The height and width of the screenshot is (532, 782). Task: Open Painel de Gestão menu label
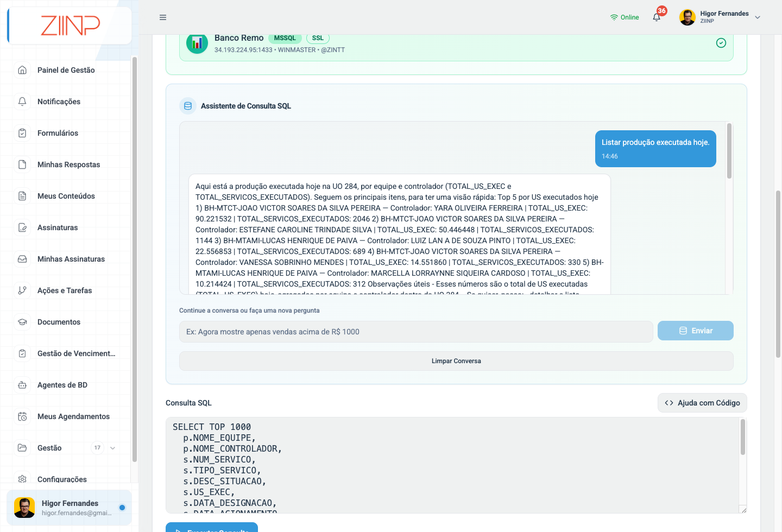coord(66,70)
